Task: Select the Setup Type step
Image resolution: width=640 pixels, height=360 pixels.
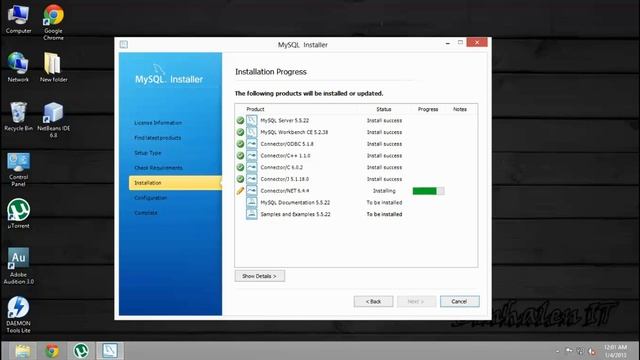Action: click(148, 153)
